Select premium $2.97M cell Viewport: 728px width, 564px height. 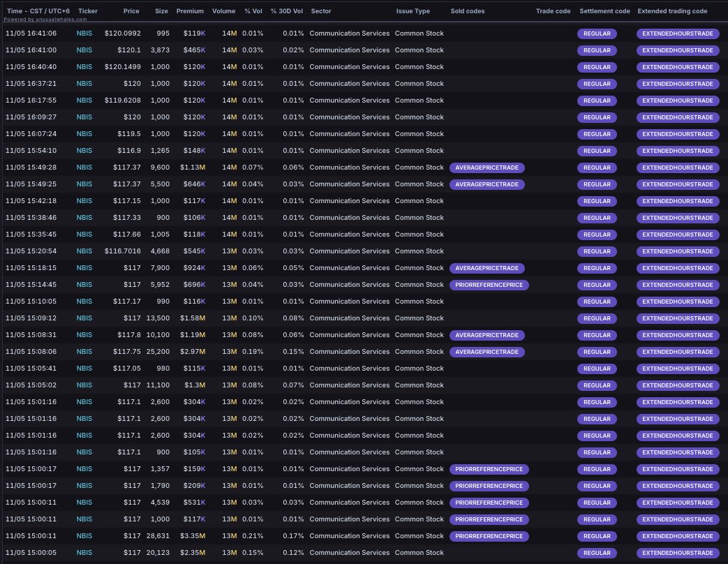tap(193, 352)
